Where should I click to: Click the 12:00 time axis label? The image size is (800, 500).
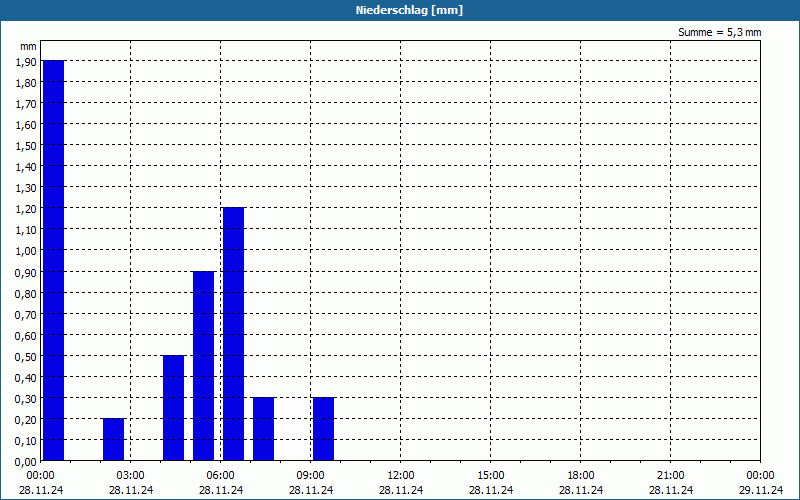pyautogui.click(x=401, y=476)
